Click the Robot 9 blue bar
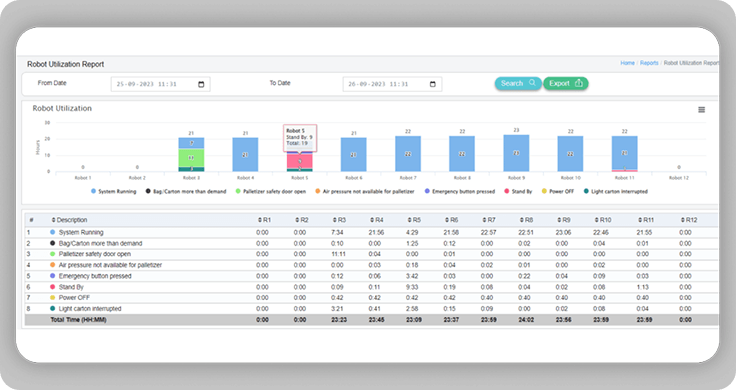This screenshot has height=390, width=736. 516,153
